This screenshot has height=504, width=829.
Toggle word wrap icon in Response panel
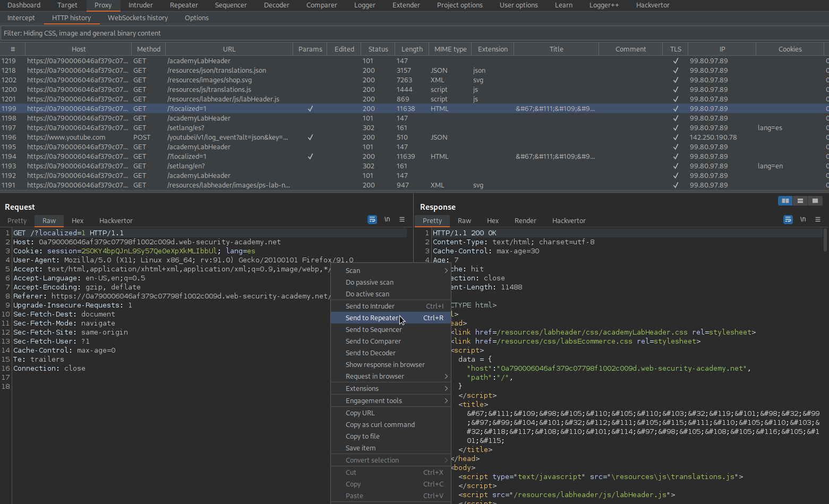click(x=788, y=219)
